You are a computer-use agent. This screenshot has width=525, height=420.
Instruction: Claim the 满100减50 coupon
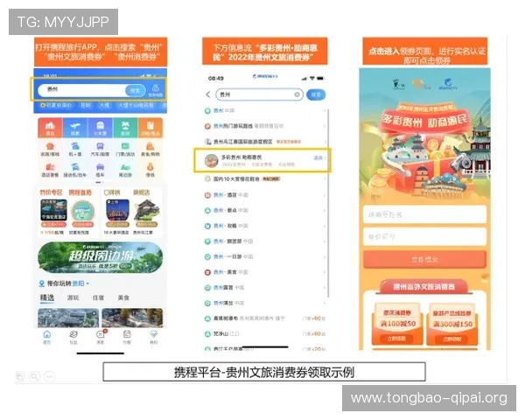tap(396, 339)
